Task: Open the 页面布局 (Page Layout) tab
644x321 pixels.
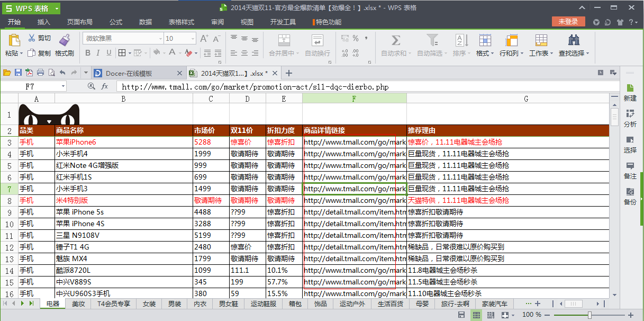Action: tap(79, 22)
